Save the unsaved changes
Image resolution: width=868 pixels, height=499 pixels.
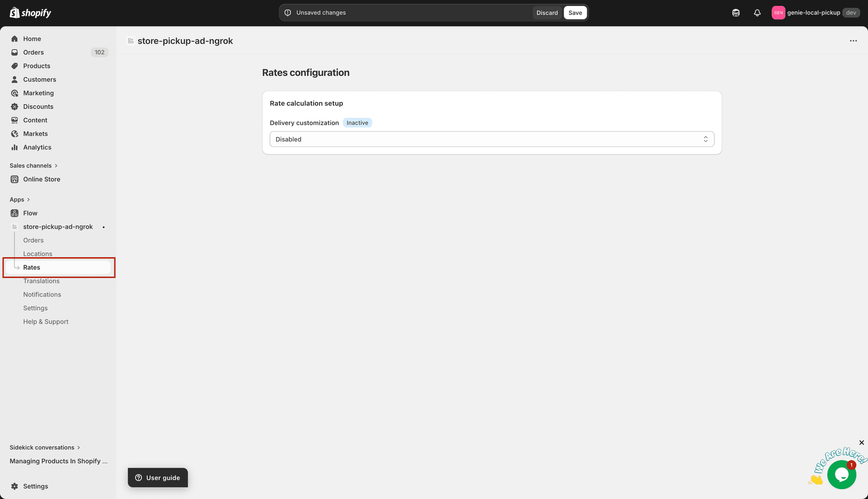coord(575,12)
